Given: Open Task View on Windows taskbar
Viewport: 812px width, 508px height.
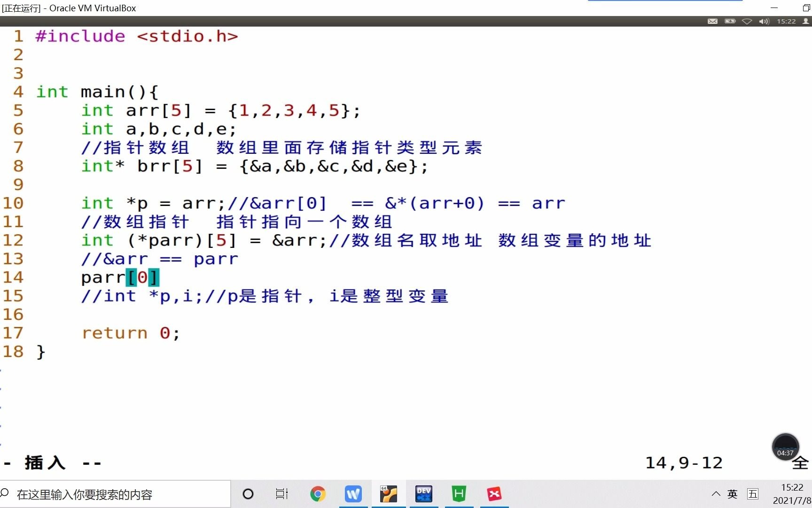Looking at the screenshot, I should click(282, 494).
